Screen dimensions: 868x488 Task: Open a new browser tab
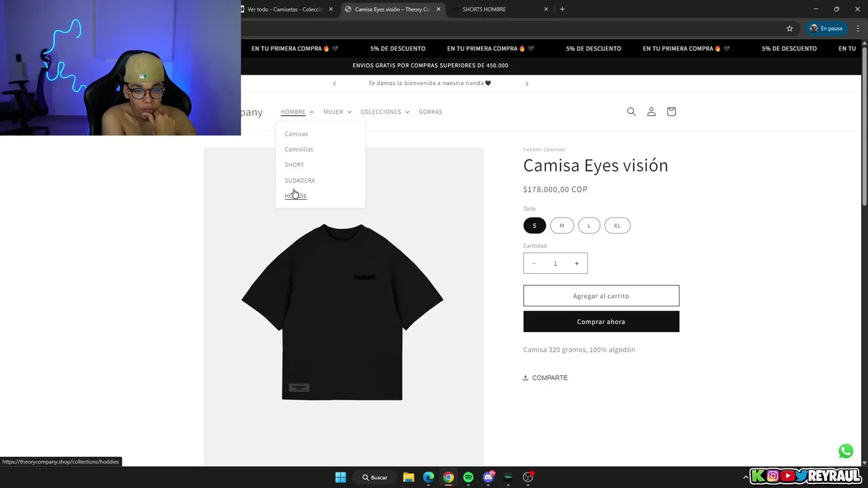pyautogui.click(x=562, y=9)
